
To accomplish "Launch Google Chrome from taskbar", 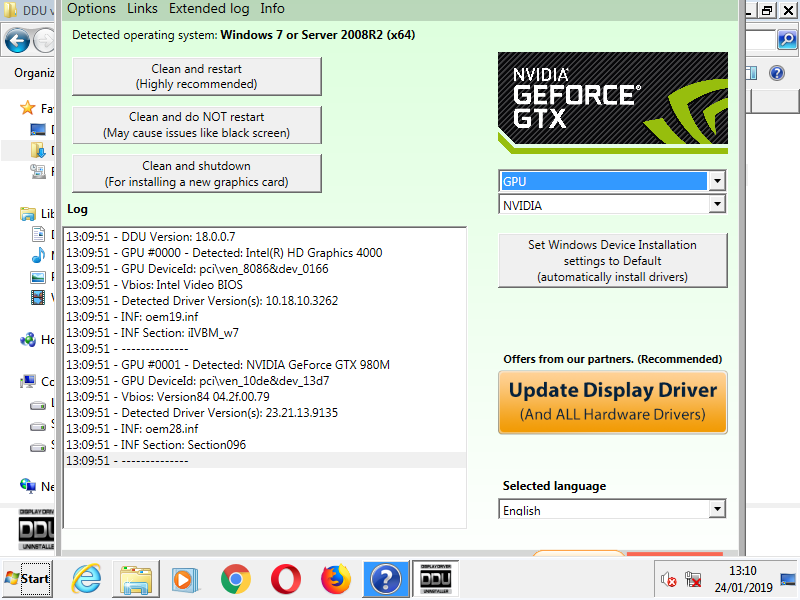I will (236, 580).
